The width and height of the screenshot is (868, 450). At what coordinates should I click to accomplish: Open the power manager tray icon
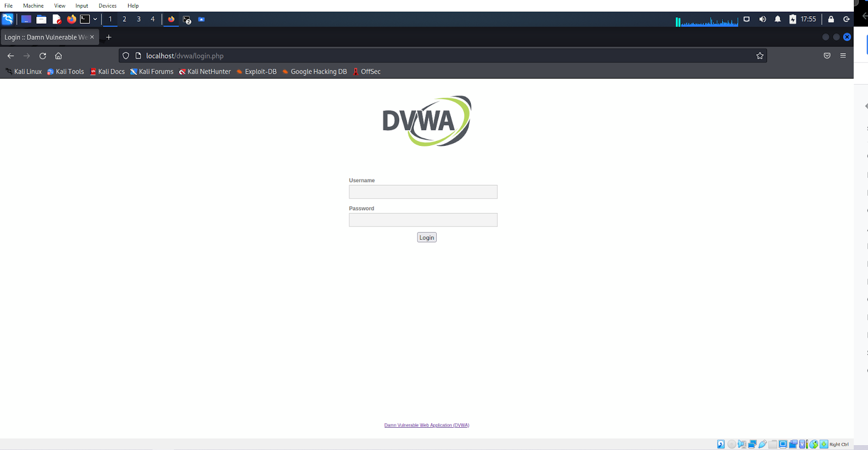793,19
